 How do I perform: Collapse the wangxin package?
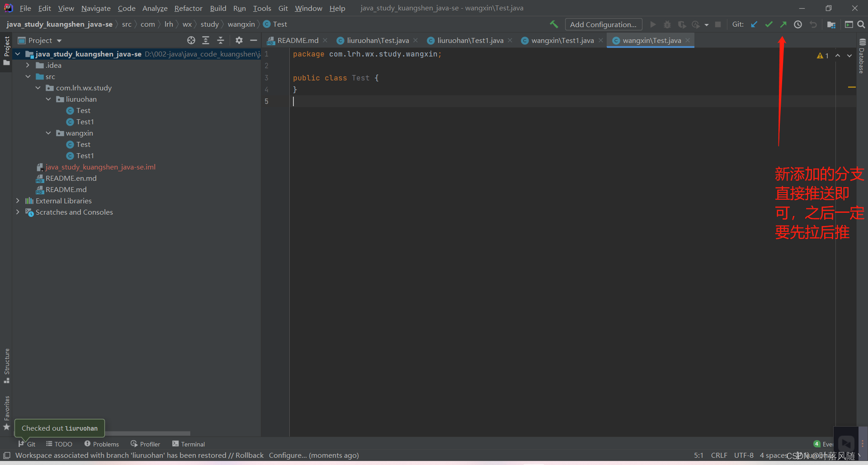[48, 133]
